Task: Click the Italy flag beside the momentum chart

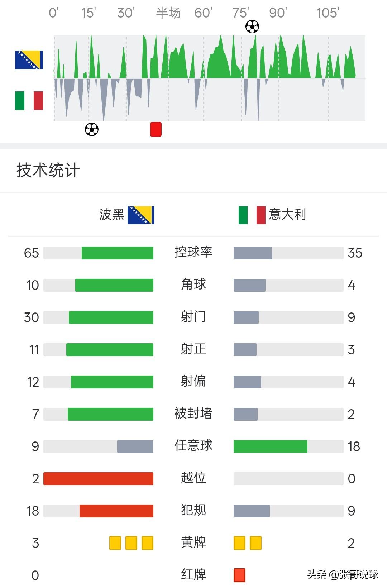Action: point(29,101)
